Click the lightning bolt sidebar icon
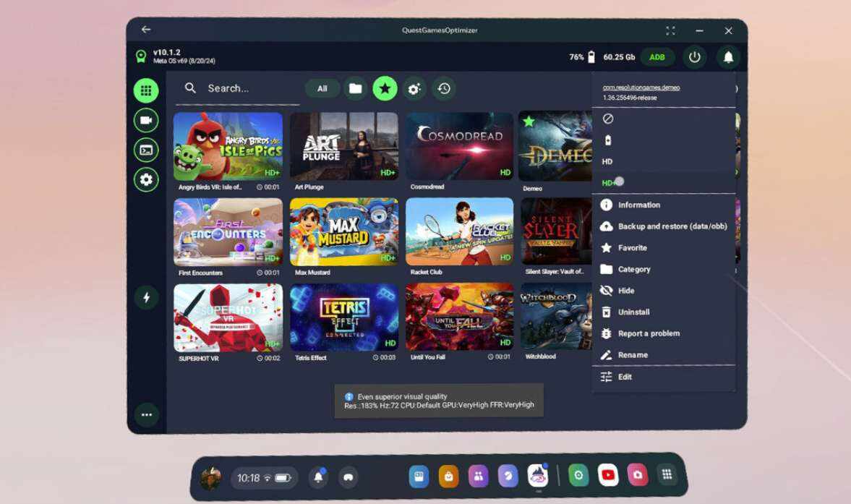The image size is (851, 504). (146, 297)
